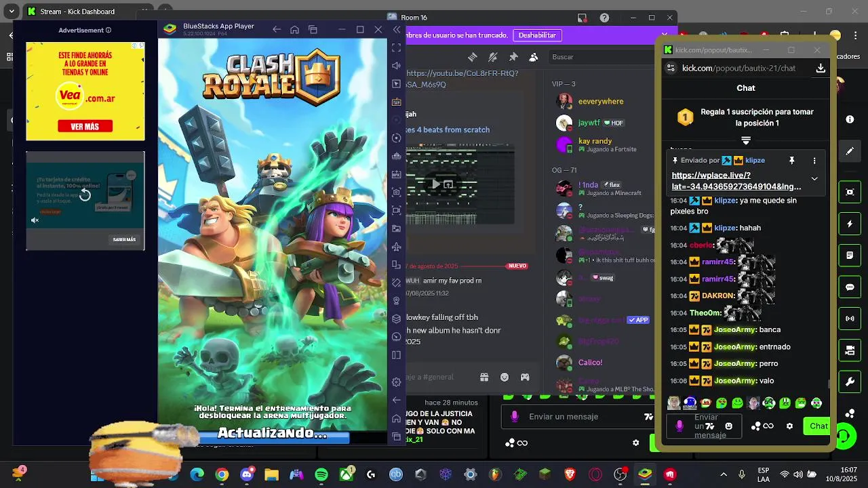Open BlueStacks settings gear in its sidebar
868x488 pixels.
tap(397, 382)
